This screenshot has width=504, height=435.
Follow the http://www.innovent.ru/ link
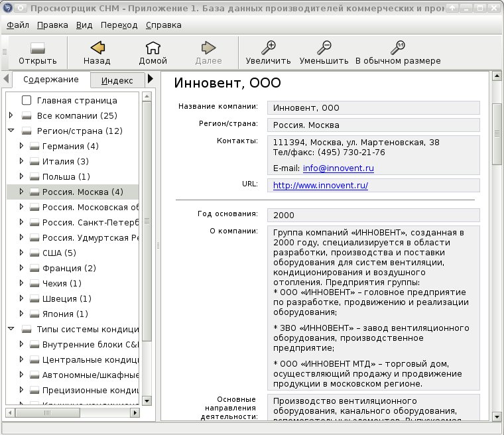[320, 186]
